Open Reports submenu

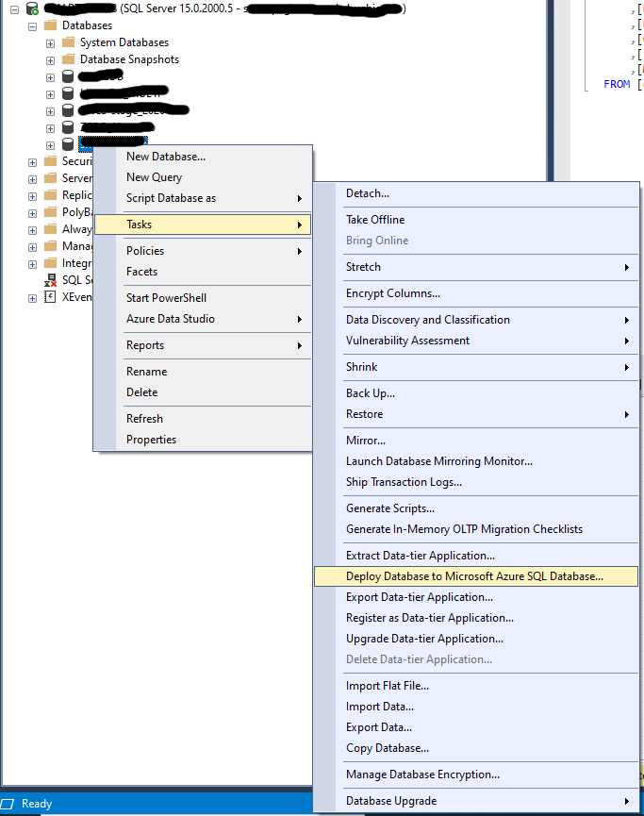point(203,345)
